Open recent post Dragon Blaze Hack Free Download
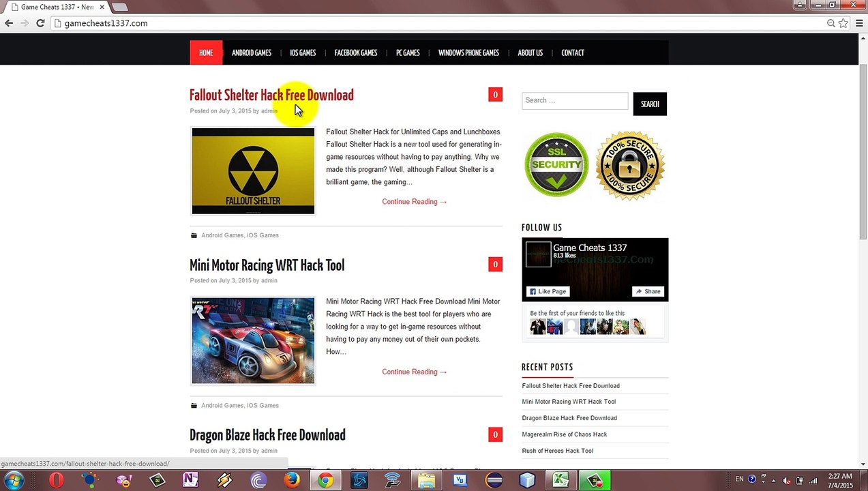868x491 pixels. (569, 418)
